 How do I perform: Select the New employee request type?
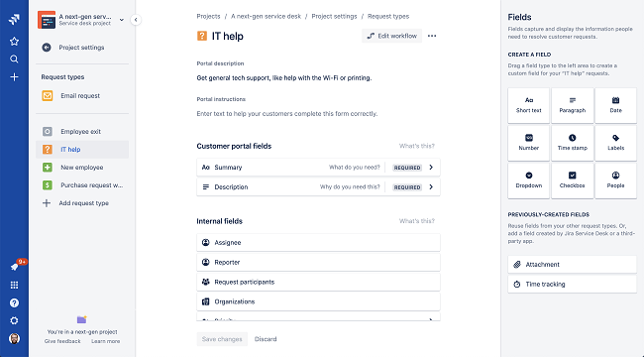click(82, 168)
